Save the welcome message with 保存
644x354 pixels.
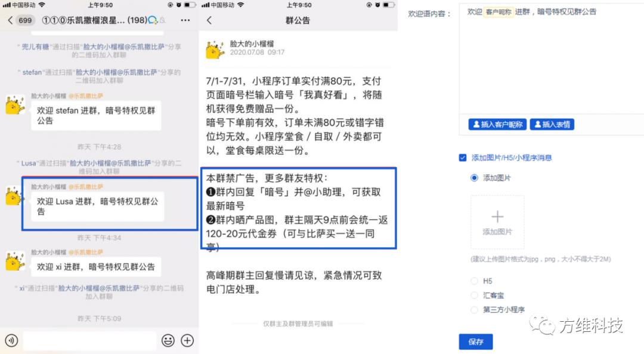(476, 341)
